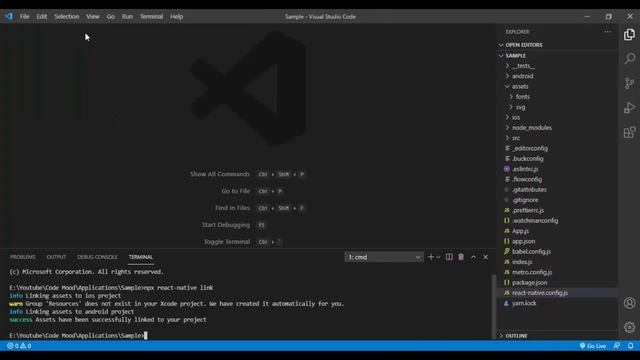Expand the src folder

558,138
